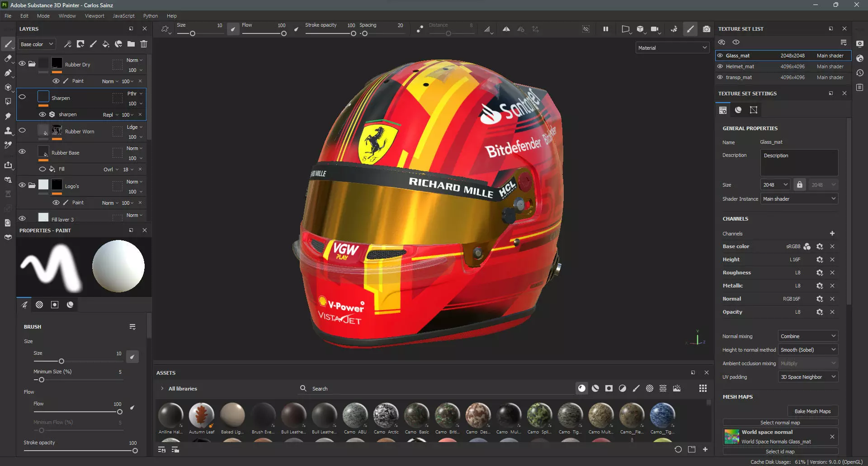Click the Bake Mesh Maps button
Viewport: 868px width, 466px height.
[x=812, y=411]
